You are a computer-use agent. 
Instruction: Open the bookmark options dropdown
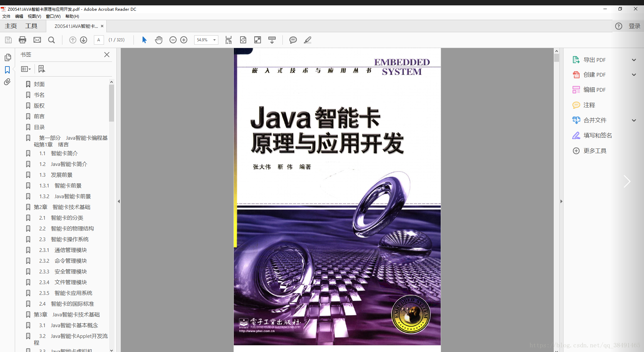[x=26, y=69]
